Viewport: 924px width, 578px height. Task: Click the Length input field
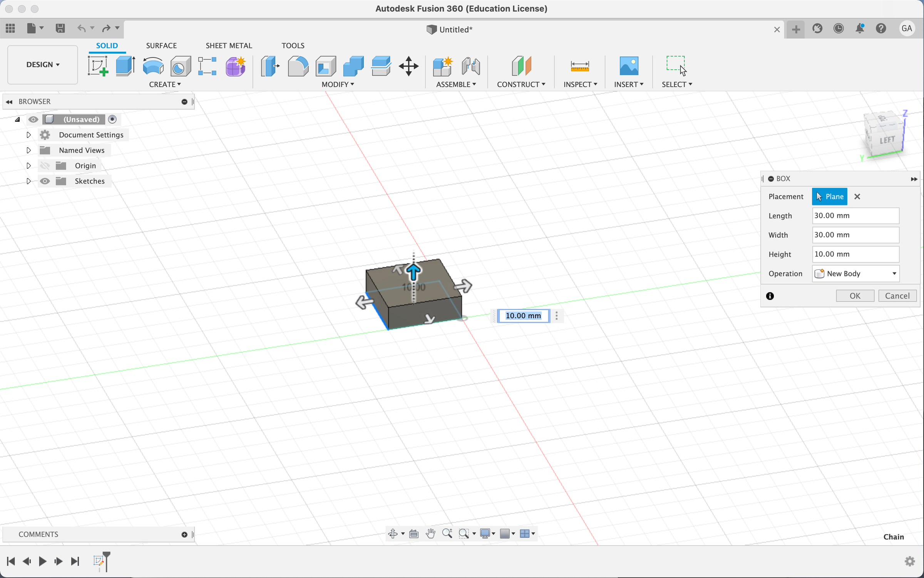point(855,216)
